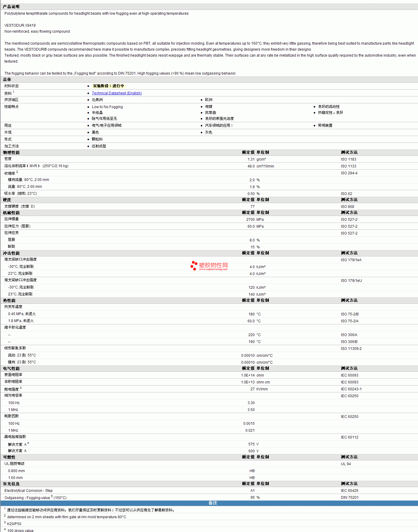
Task: Click tracking index value 600
Action: (x=252, y=451)
